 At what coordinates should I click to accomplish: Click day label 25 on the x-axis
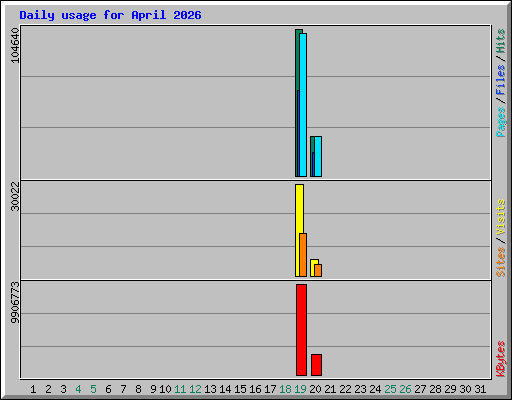pyautogui.click(x=390, y=389)
